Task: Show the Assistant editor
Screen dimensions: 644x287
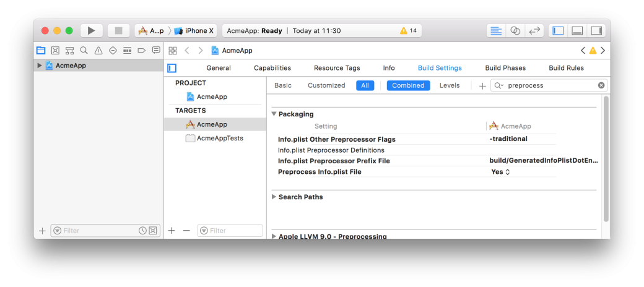Action: tap(515, 31)
